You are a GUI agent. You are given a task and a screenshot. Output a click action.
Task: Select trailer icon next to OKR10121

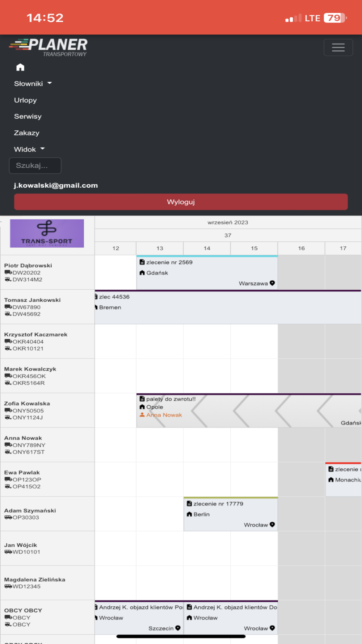pyautogui.click(x=8, y=348)
